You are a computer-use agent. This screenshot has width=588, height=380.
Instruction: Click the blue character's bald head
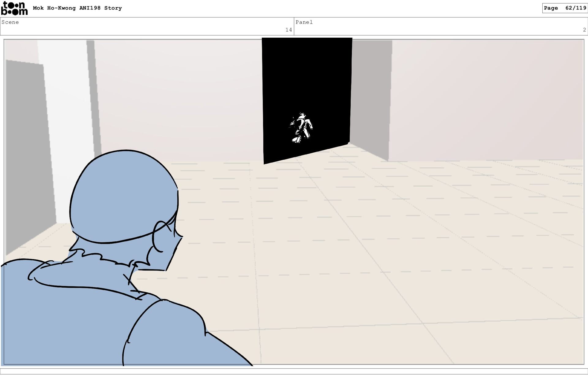(123, 196)
